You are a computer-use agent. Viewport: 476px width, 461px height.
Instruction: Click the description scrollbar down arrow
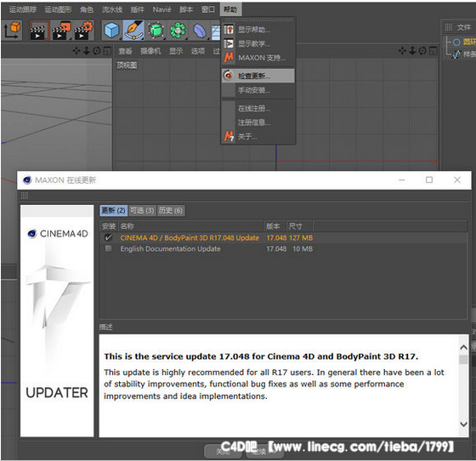pyautogui.click(x=463, y=424)
